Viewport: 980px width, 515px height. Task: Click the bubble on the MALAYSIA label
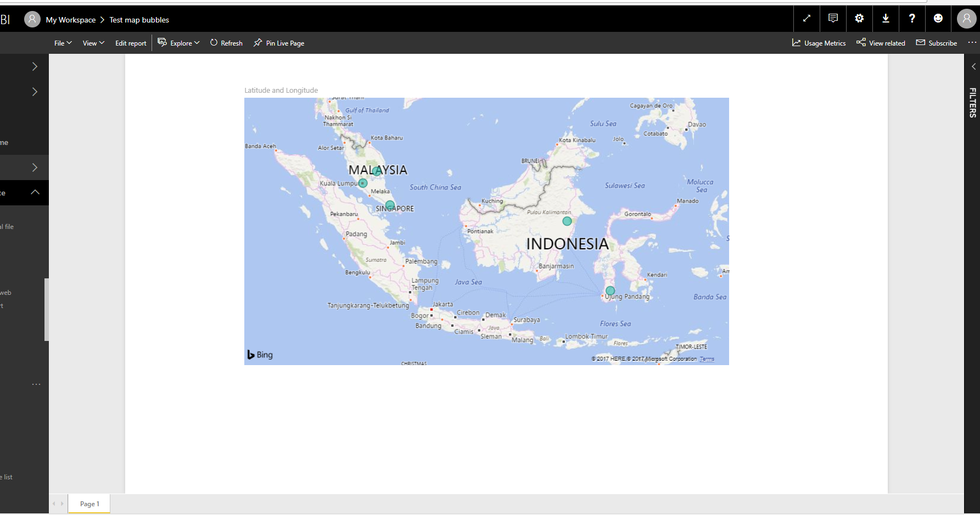377,171
